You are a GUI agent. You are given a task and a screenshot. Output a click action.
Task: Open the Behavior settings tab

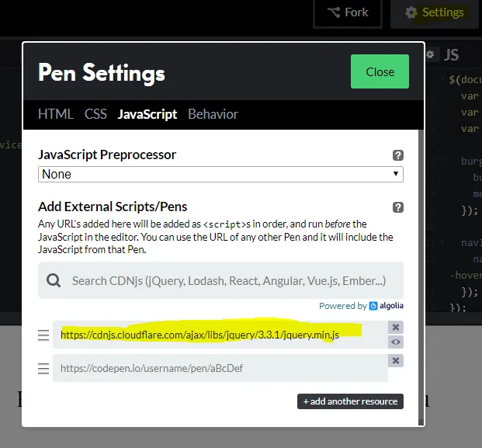point(213,114)
